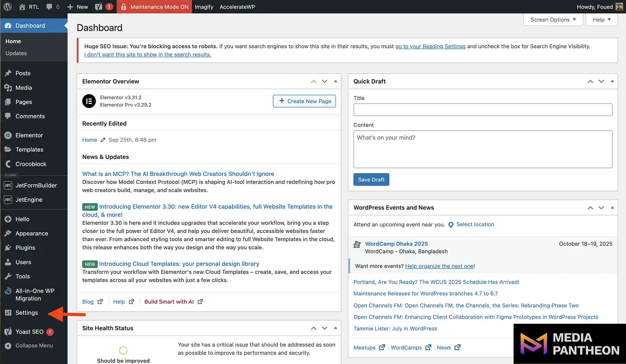Open the Meetups external link
Viewport: 626px width, 364px height.
tap(369, 348)
